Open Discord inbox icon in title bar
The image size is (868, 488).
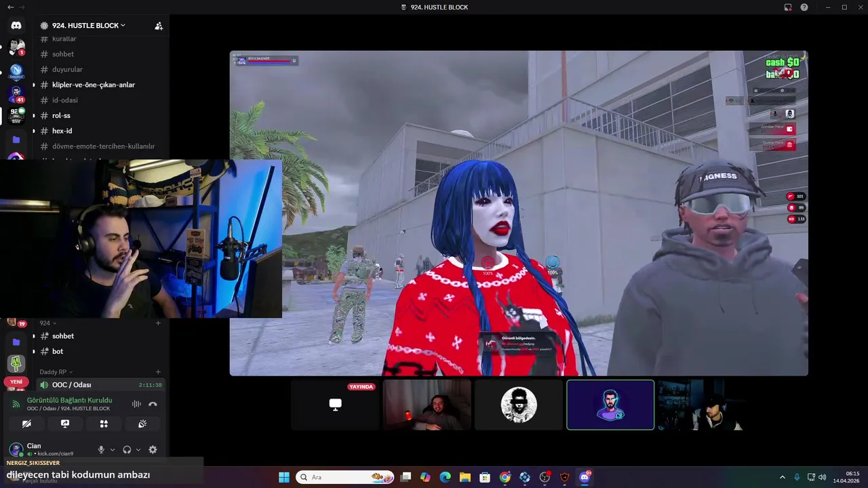(788, 7)
